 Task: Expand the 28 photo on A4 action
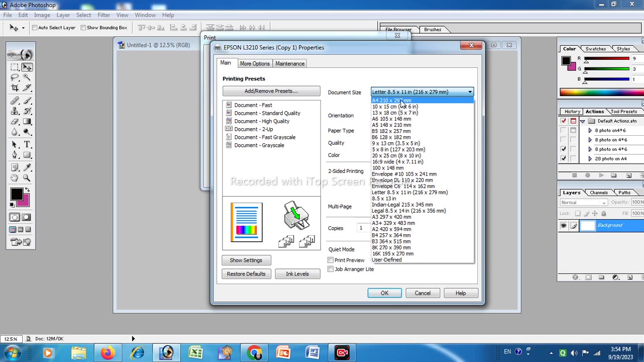[590, 159]
